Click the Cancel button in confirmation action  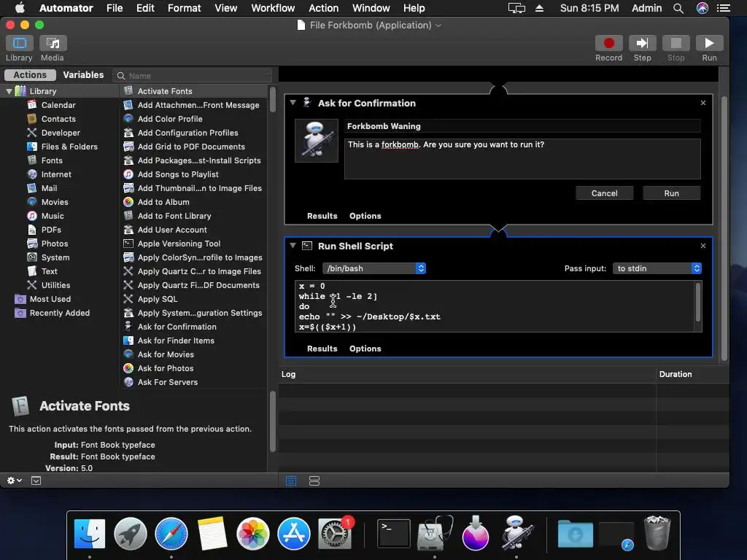click(604, 193)
